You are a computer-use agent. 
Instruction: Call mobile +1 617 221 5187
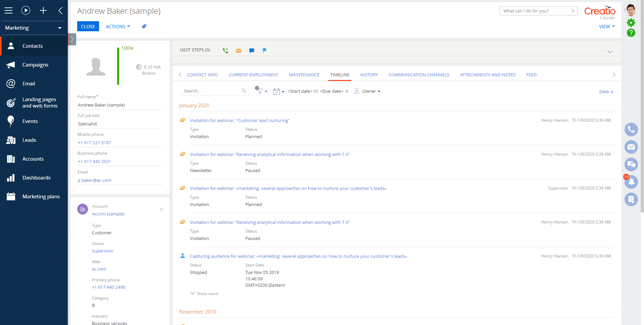pyautogui.click(x=95, y=143)
